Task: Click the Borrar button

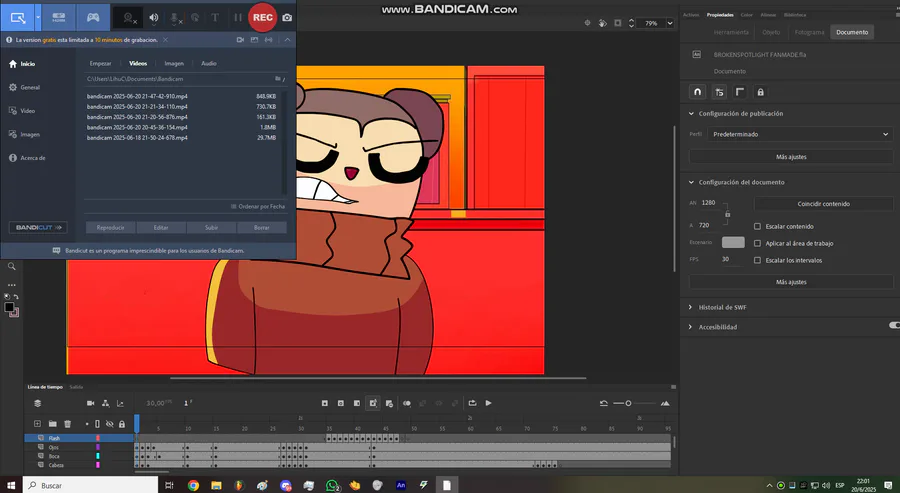Action: tap(262, 227)
